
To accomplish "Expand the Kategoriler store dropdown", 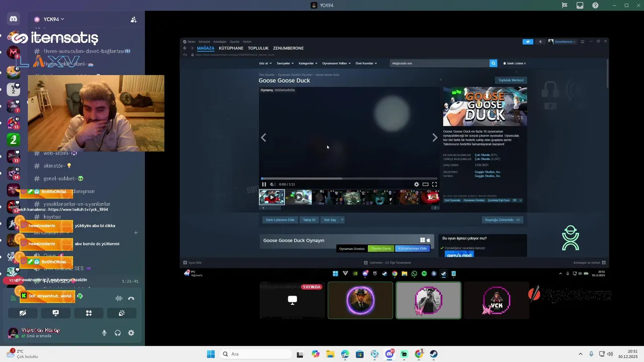I will [x=308, y=63].
